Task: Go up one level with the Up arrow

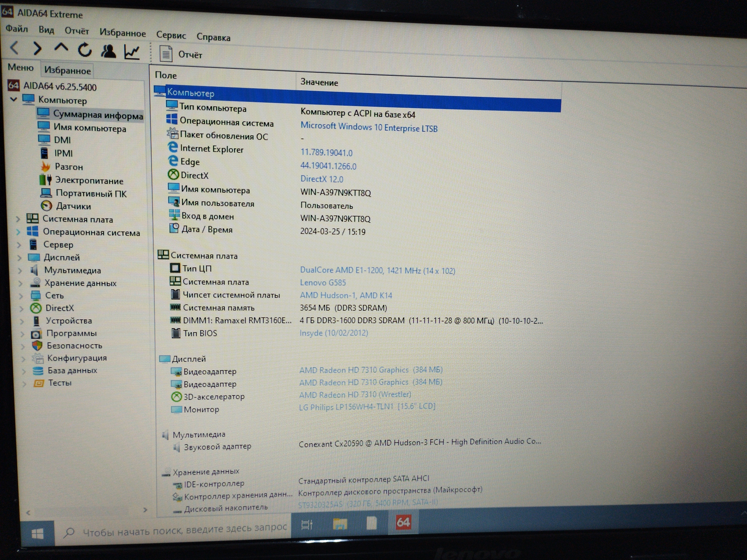Action: (61, 48)
